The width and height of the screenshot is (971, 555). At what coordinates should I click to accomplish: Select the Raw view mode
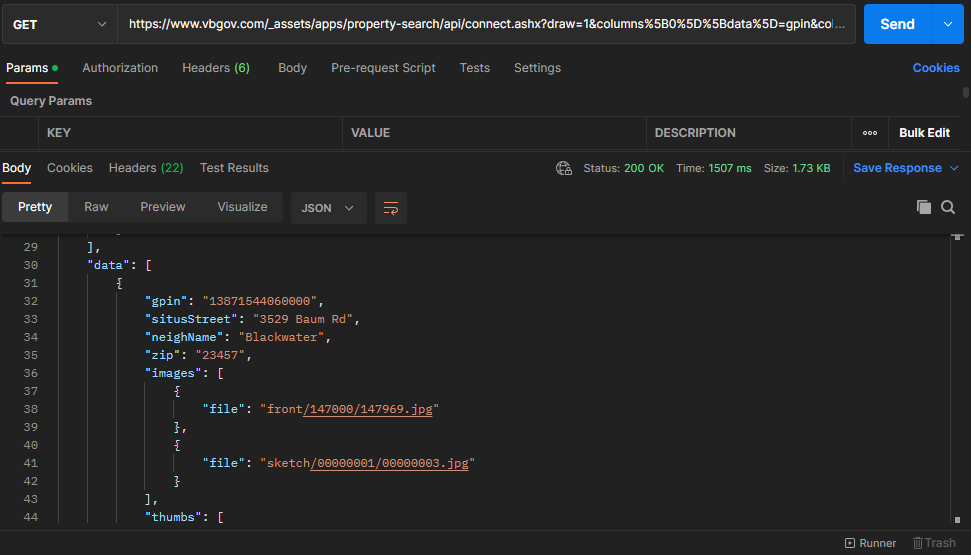[x=96, y=207]
